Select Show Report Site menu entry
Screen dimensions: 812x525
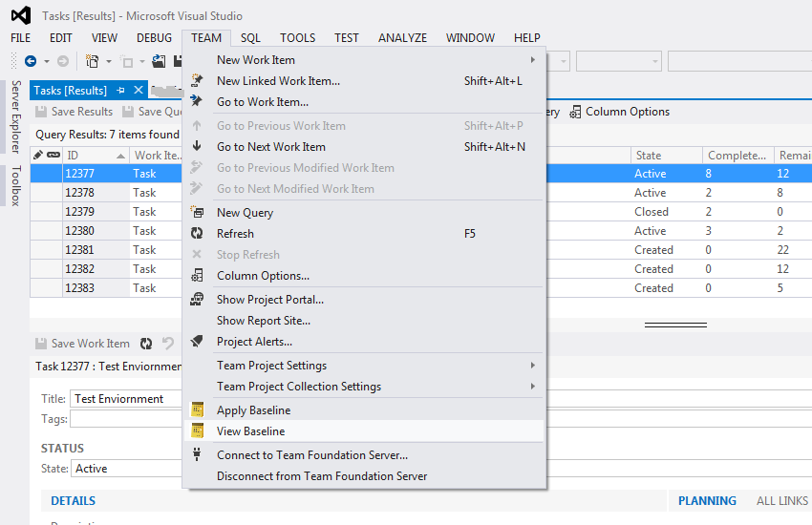[x=365, y=321]
